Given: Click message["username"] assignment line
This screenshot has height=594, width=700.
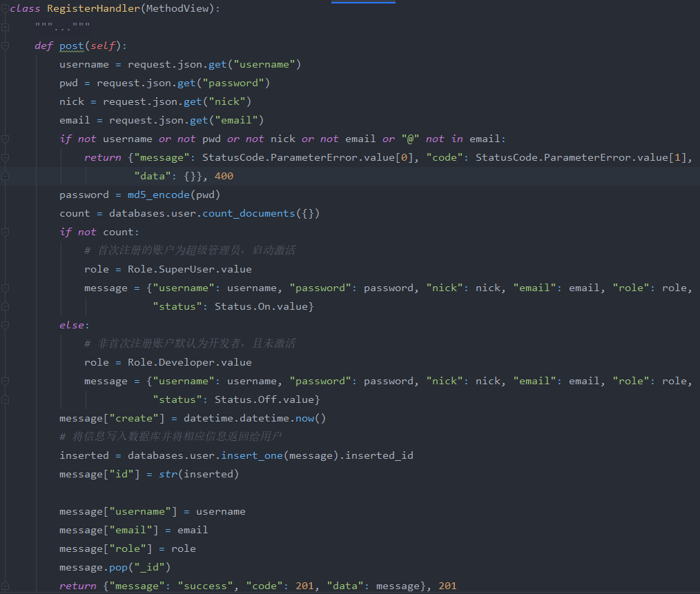Looking at the screenshot, I should (x=153, y=511).
